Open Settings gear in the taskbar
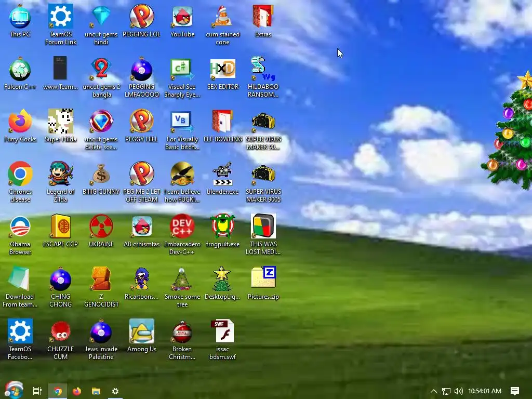The width and height of the screenshot is (532, 399). coord(115,391)
